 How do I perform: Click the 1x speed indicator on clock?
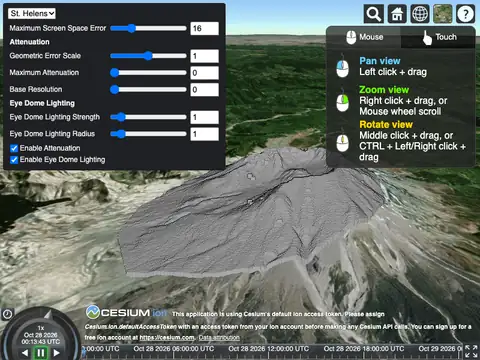(41, 328)
